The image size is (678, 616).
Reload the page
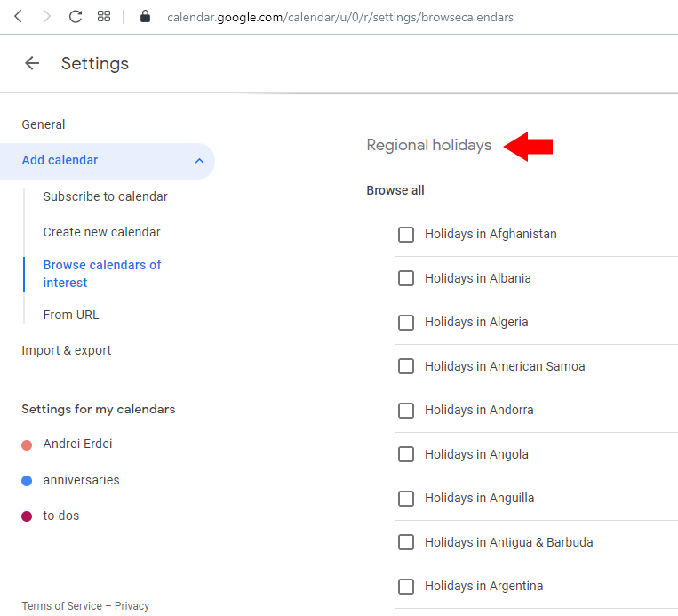click(x=76, y=16)
